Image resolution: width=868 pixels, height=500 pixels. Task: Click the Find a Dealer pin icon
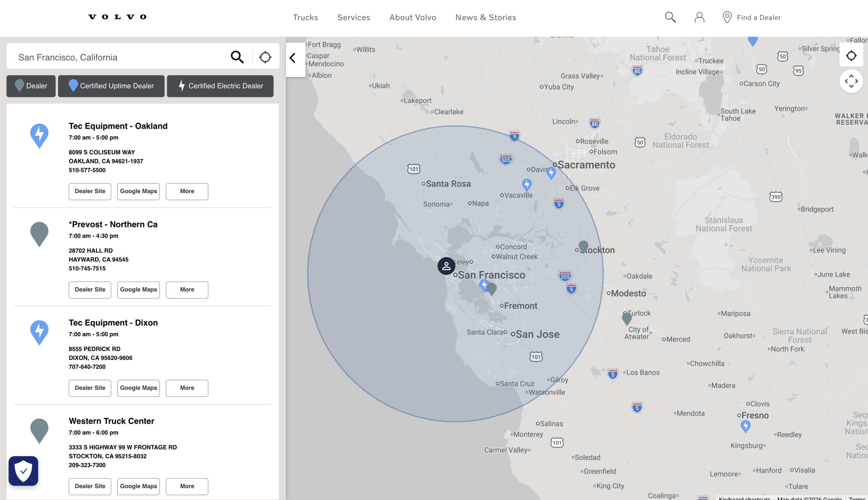click(x=727, y=17)
